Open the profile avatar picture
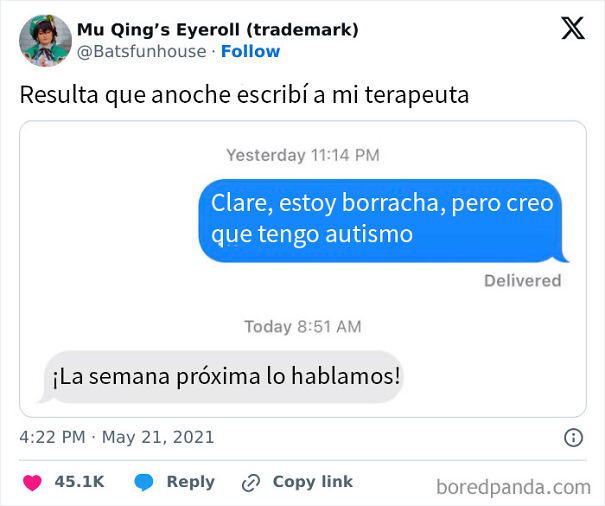The image size is (605, 506). 46,41
